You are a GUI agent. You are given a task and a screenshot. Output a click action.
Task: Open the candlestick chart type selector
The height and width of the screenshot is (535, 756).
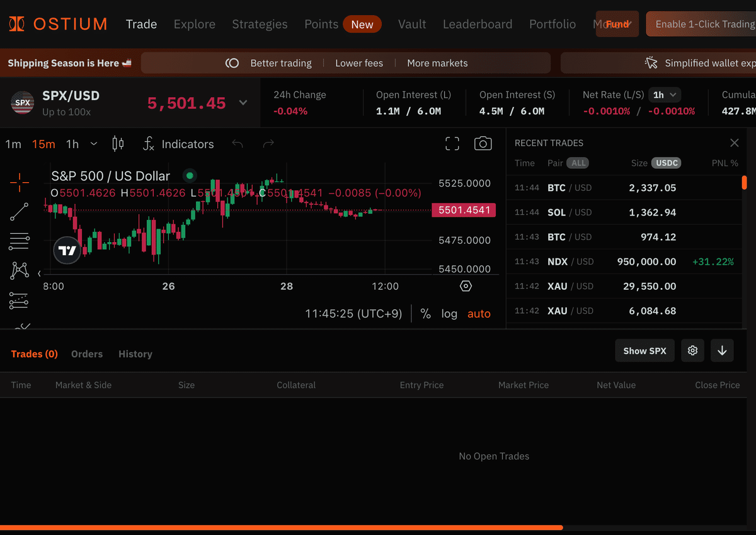click(x=118, y=144)
